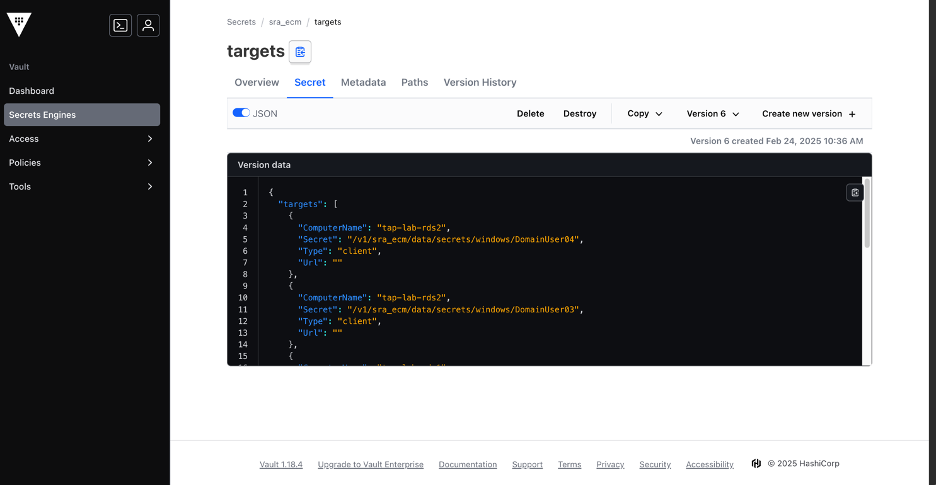Open the Version 6 dropdown

point(713,113)
